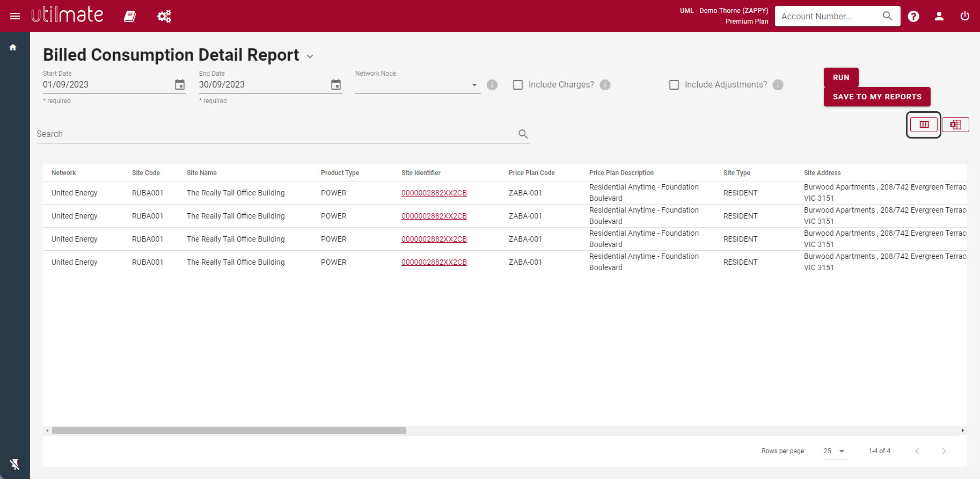The width and height of the screenshot is (980, 479).
Task: Click the End Date input 30/09/2023
Action: (x=262, y=84)
